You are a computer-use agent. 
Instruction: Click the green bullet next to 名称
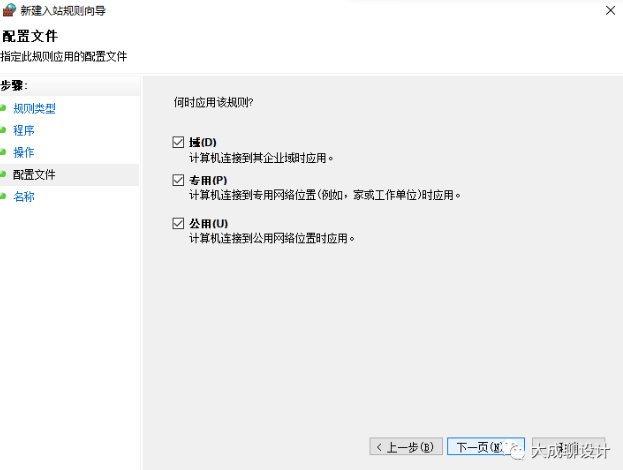(4, 197)
